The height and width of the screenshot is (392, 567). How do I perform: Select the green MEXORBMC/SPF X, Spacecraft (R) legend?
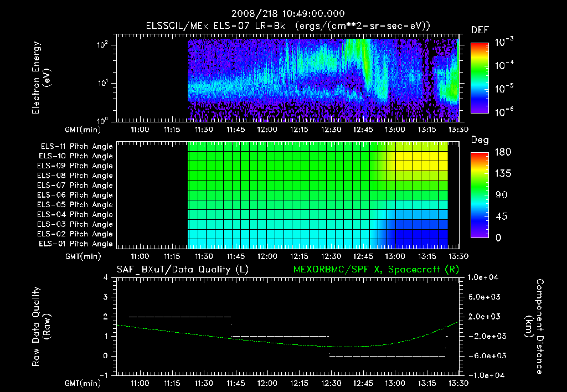pyautogui.click(x=376, y=270)
